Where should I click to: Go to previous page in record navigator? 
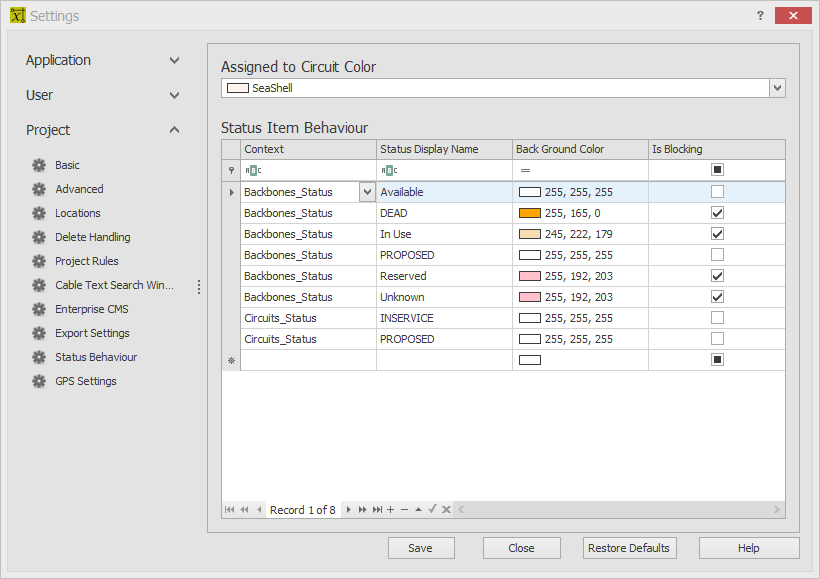coord(244,509)
